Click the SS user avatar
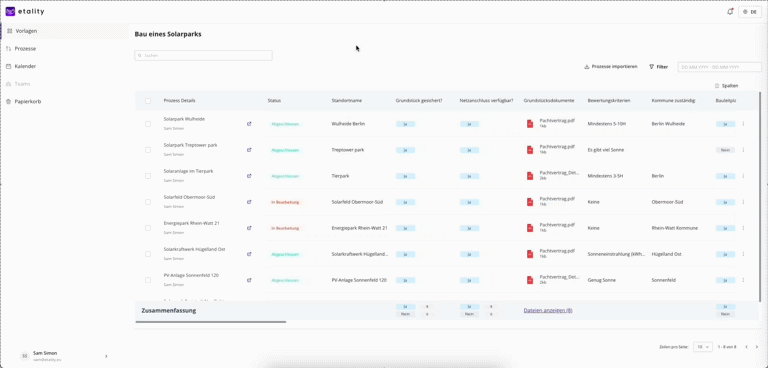The height and width of the screenshot is (368, 768). [x=24, y=356]
